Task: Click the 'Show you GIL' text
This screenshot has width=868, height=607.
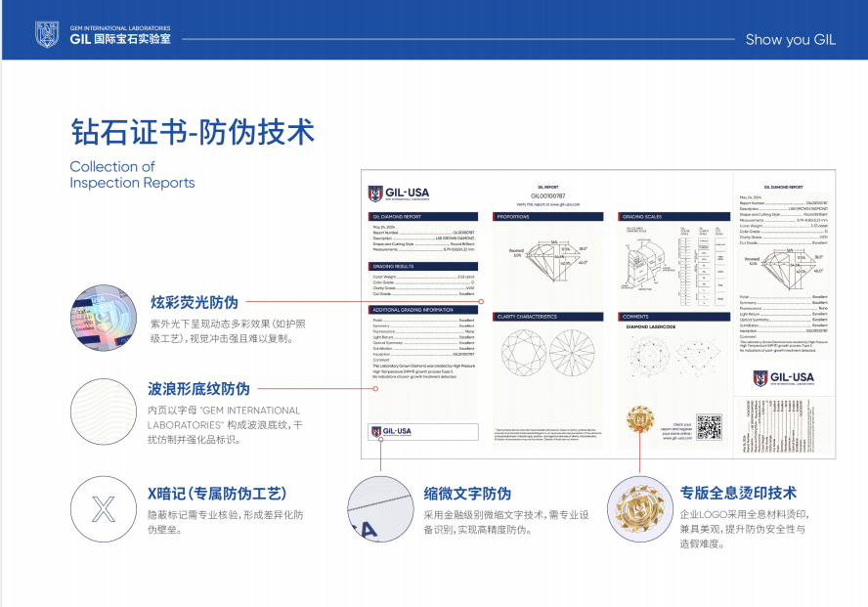Action: pyautogui.click(x=791, y=40)
